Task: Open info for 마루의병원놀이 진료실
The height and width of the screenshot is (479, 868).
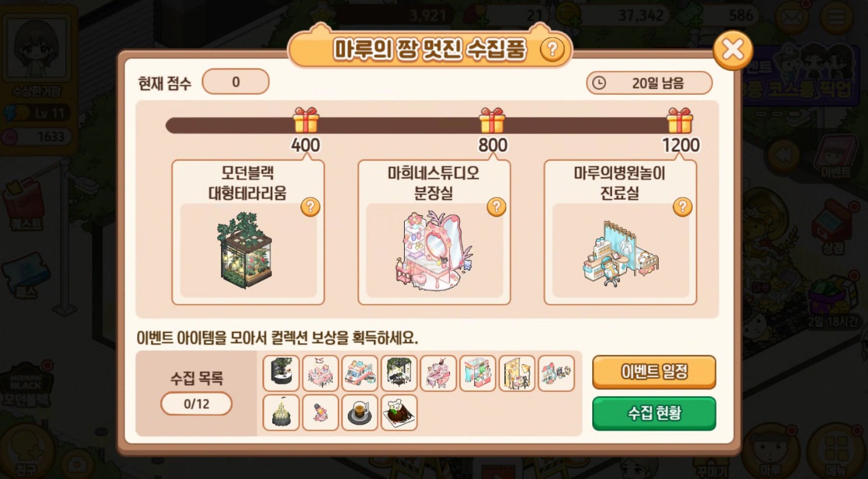Action: tap(683, 207)
